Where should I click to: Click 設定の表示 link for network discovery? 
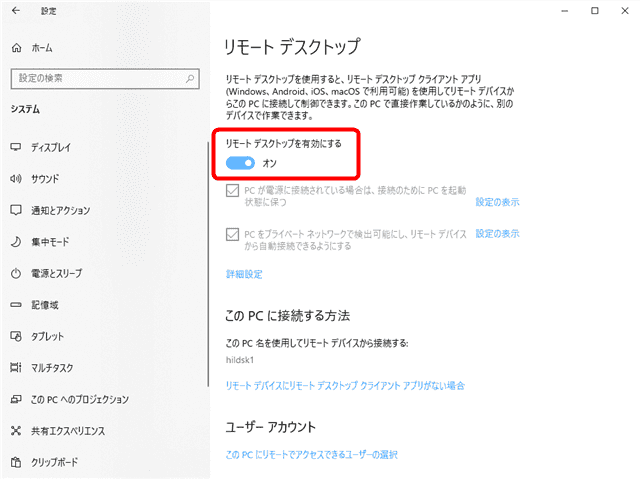click(x=497, y=233)
